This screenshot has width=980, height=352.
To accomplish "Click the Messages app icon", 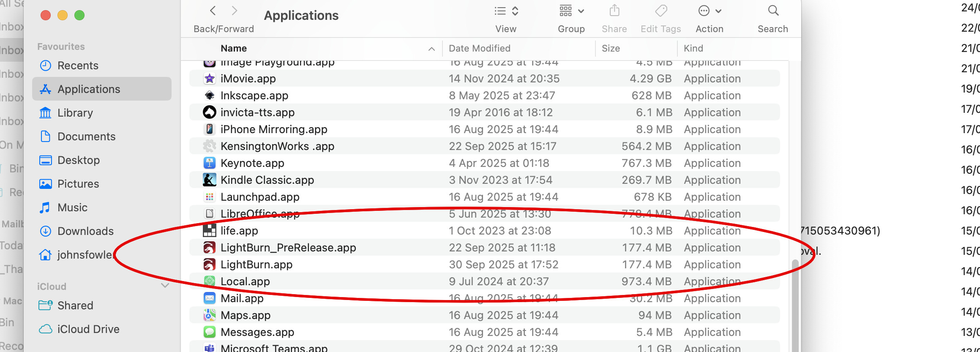I will [x=209, y=332].
